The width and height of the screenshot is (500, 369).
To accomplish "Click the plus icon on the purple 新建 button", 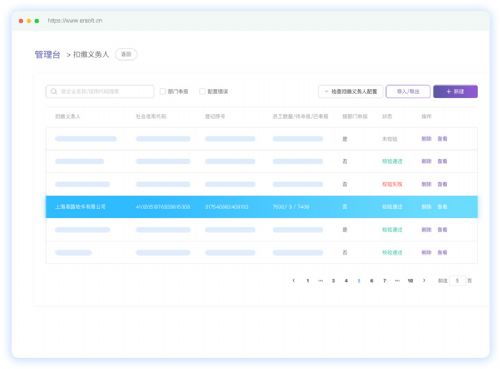I will click(448, 91).
